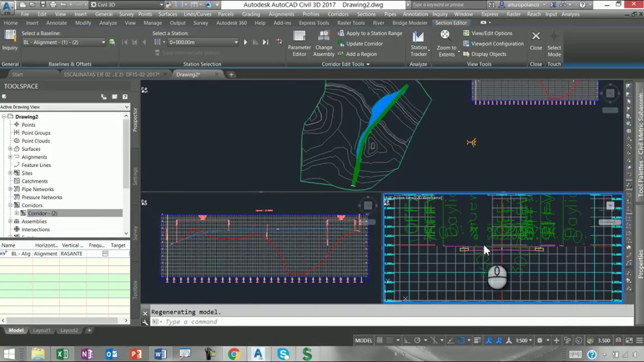Open the Parameter Editor
The height and width of the screenshot is (362, 644).
(x=299, y=43)
